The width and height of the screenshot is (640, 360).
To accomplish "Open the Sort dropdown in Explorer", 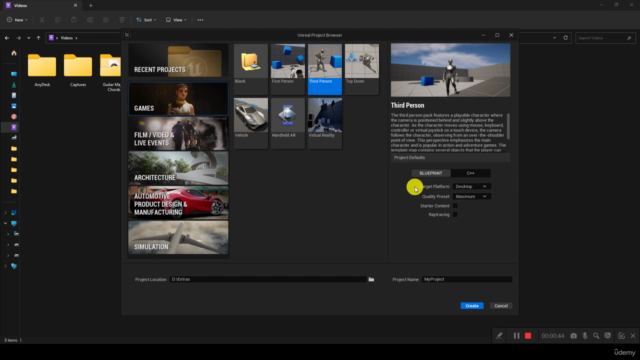I will coord(146,20).
